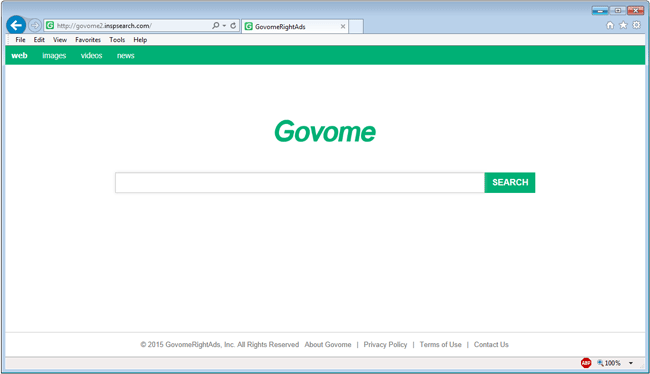Image resolution: width=650 pixels, height=374 pixels.
Task: Open the About Govome link
Action: coord(328,345)
